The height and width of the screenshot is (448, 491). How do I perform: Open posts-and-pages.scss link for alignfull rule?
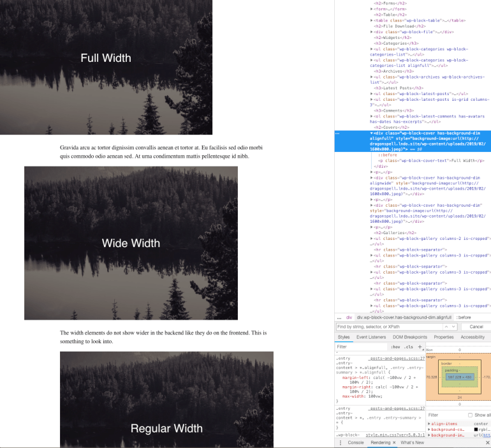[x=397, y=359]
